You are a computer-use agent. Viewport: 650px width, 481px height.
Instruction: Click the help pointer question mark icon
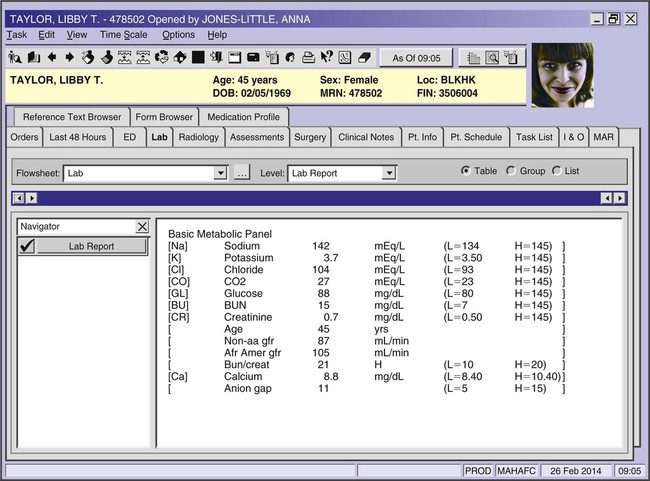(325, 57)
